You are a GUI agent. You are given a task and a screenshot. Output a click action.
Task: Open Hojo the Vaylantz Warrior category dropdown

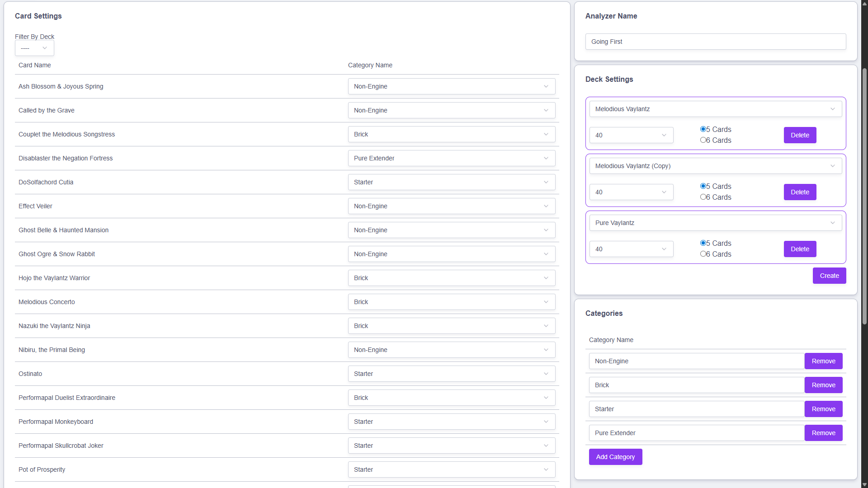point(452,278)
